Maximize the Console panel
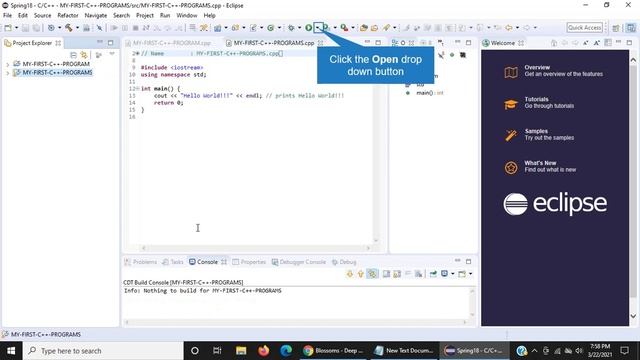The width and height of the screenshot is (640, 360). 469,261
